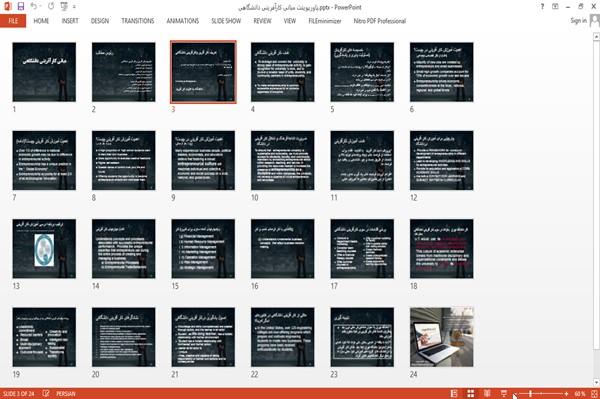Click 'SLIDE 3 OF 24' status text
Image resolution: width=600 pixels, height=399 pixels.
(18, 394)
